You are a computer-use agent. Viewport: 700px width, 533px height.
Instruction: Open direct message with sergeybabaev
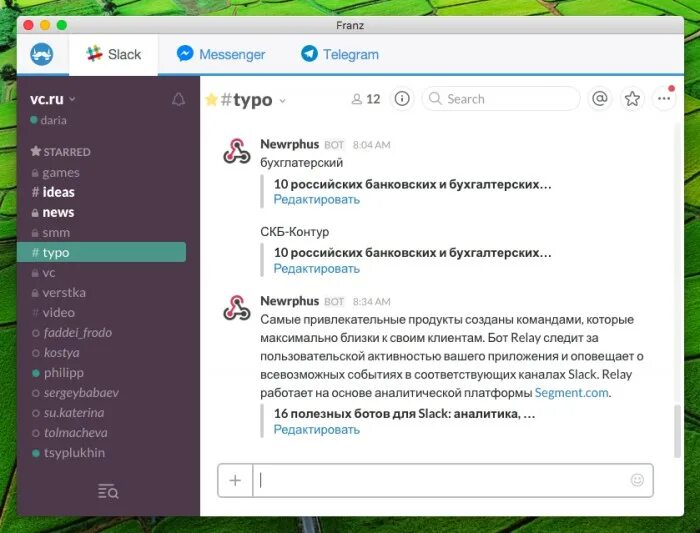pos(75,392)
